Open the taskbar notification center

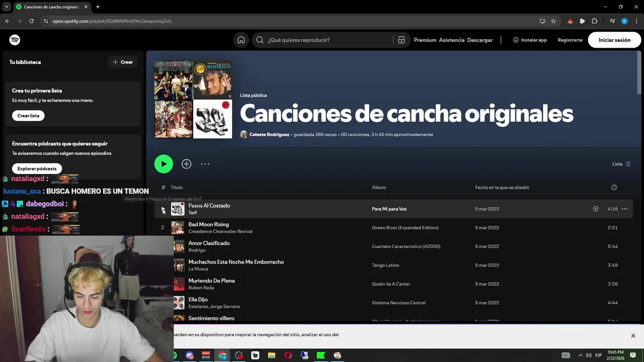pyautogui.click(x=633, y=355)
